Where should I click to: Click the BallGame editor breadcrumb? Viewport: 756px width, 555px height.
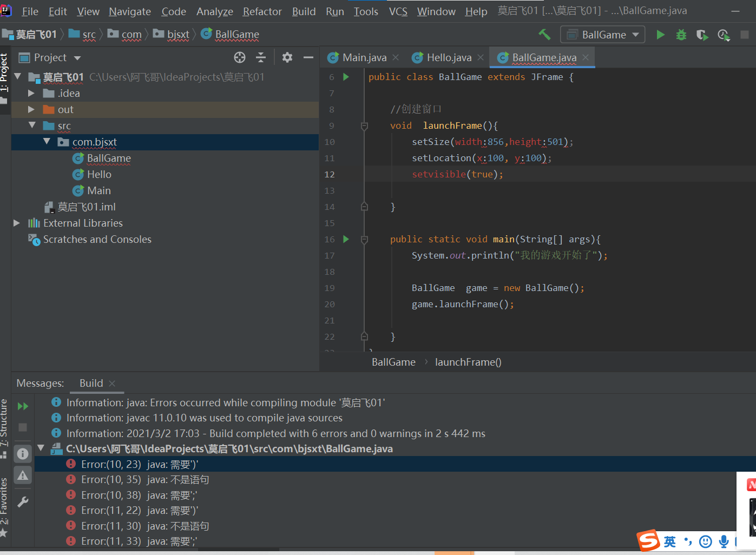point(393,362)
